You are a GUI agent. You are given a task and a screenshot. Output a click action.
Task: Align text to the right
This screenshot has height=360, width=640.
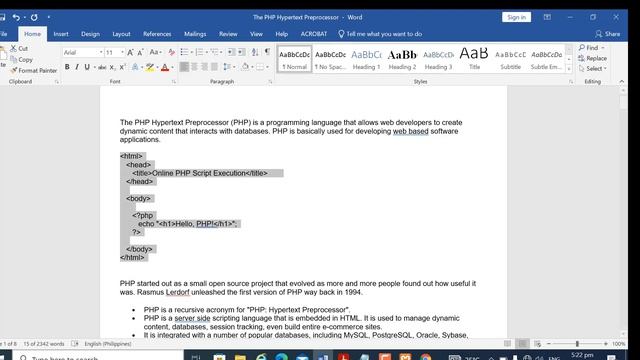point(204,67)
